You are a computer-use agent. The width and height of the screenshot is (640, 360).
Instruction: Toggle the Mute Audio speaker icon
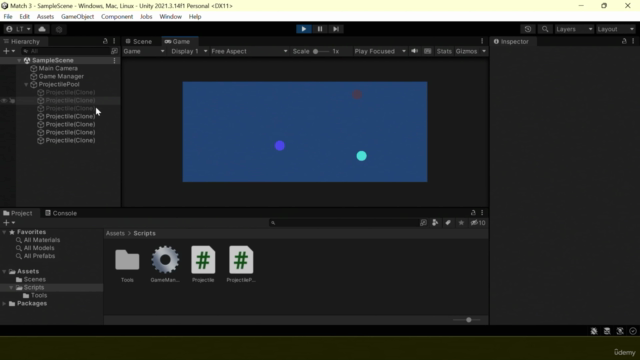pyautogui.click(x=415, y=51)
